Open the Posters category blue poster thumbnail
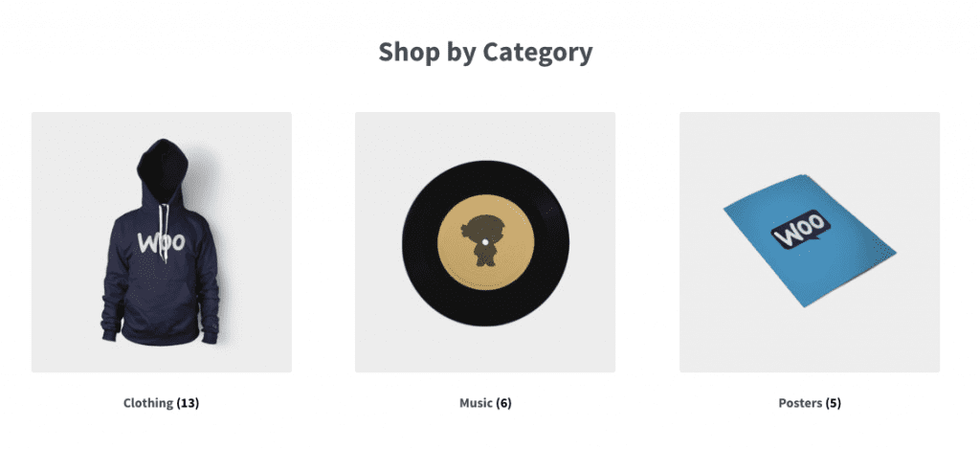Screen dimensions: 980x449 810,242
